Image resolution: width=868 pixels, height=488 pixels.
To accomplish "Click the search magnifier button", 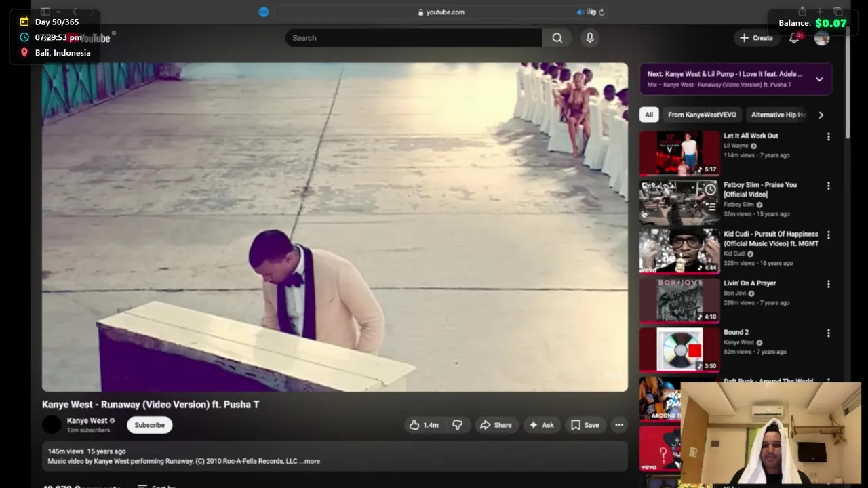I will (557, 38).
